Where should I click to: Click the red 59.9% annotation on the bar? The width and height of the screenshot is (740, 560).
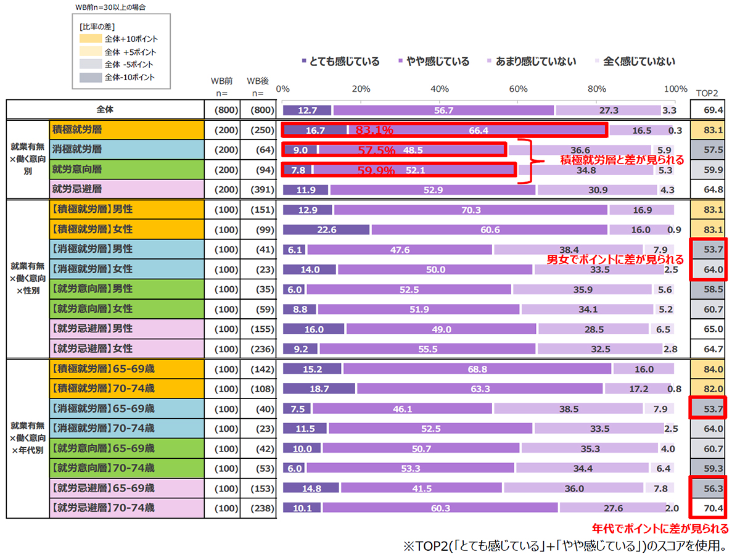click(x=376, y=171)
